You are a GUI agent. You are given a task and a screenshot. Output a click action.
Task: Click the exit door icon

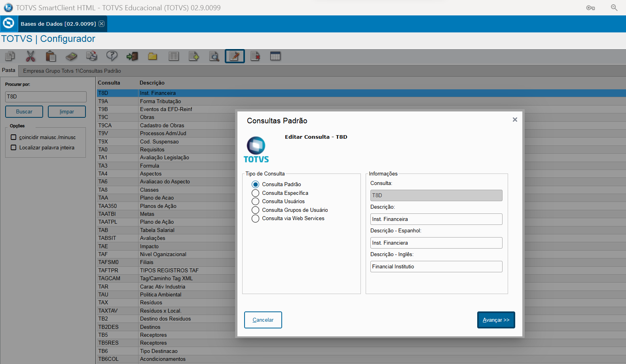pyautogui.click(x=133, y=56)
